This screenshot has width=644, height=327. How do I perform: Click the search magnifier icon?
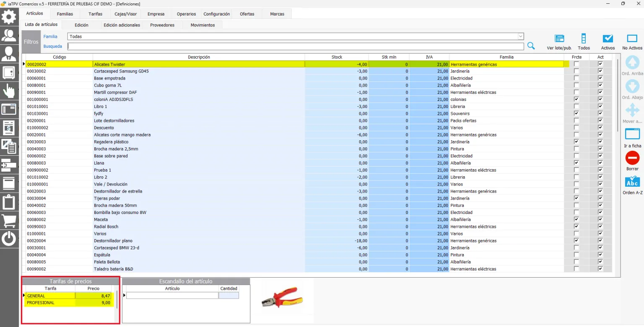tap(531, 46)
